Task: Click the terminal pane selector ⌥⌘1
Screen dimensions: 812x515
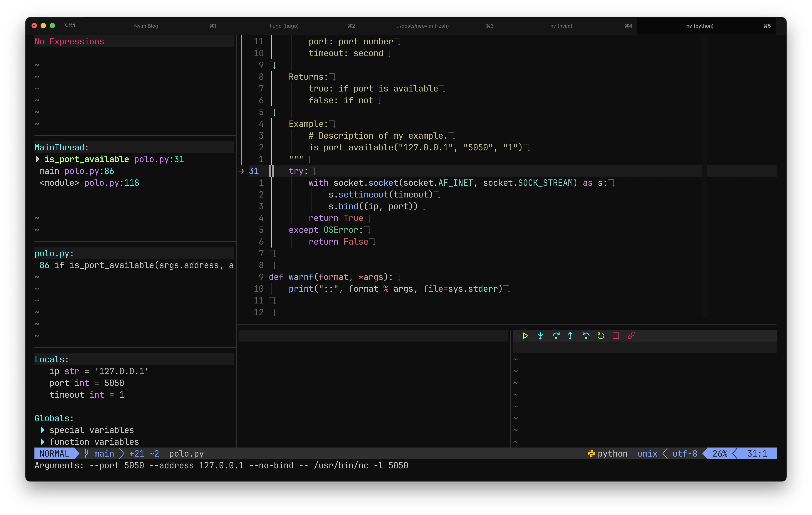Action: coord(70,26)
